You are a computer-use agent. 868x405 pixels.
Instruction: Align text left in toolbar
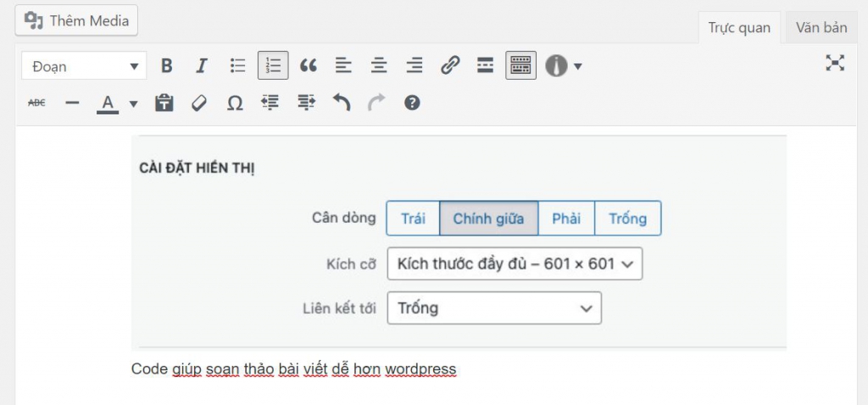click(344, 66)
